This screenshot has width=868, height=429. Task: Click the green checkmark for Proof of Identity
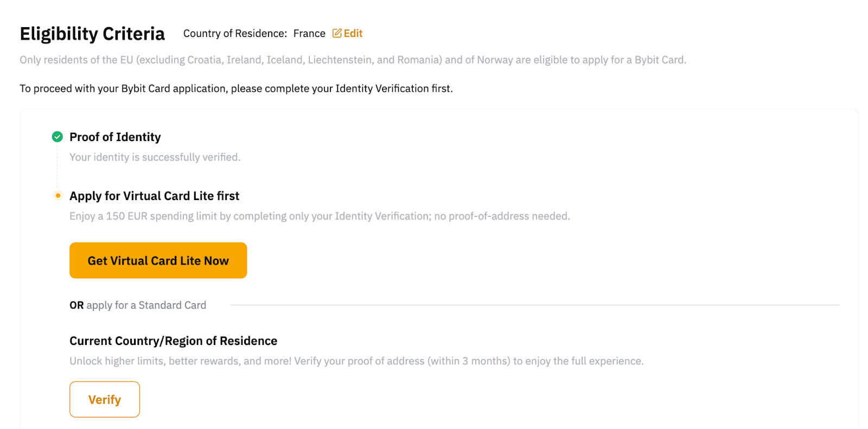coord(57,137)
